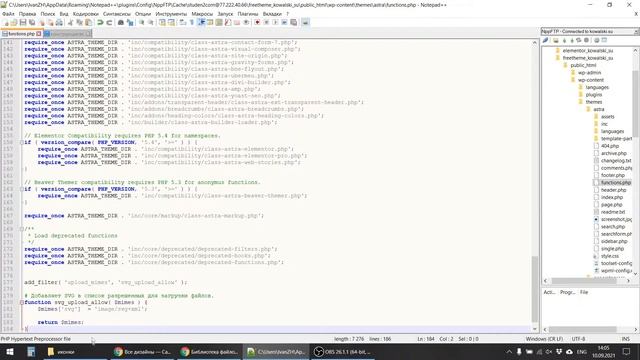Image resolution: width=640 pixels, height=360 pixels.
Task: Collapse the svg_upload_allow function fold
Action: (22, 302)
